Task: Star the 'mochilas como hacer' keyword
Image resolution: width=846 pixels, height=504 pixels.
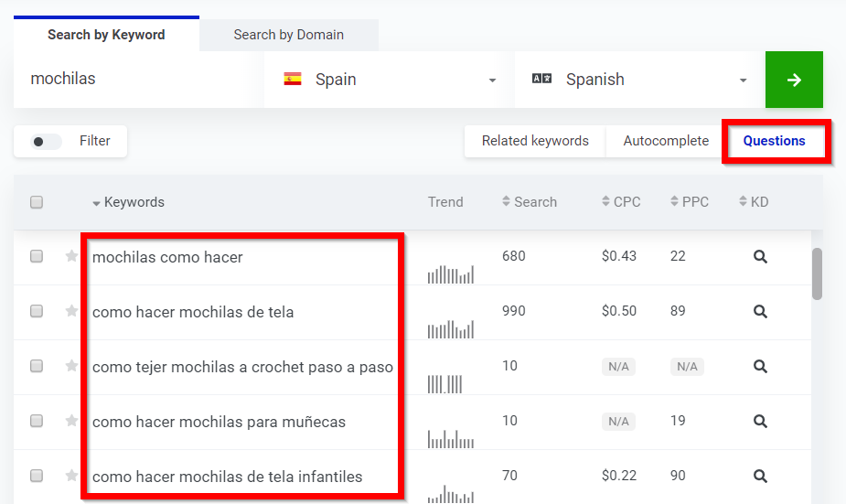Action: coord(71,257)
